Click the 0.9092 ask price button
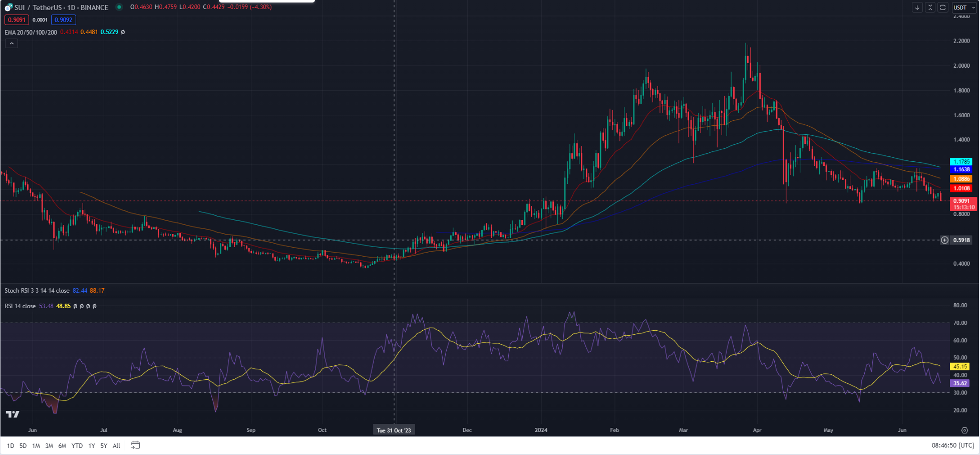This screenshot has width=980, height=455. click(x=63, y=20)
